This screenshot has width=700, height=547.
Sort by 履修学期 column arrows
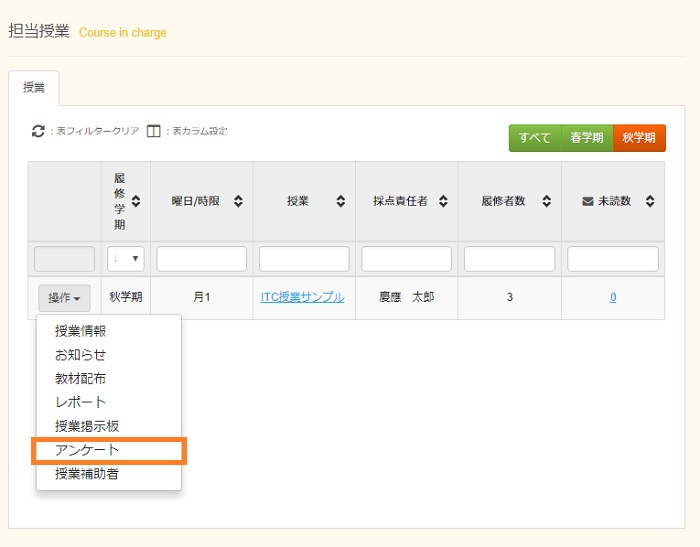136,201
